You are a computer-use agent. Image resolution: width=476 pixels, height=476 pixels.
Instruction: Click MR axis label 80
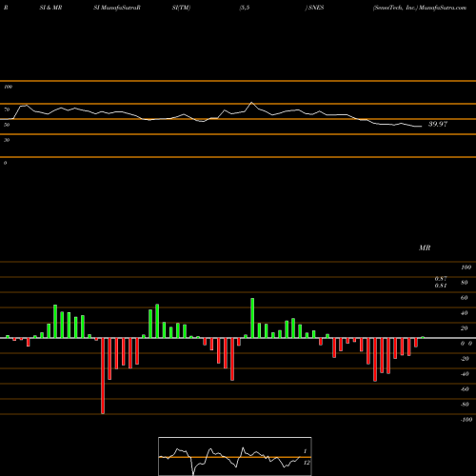465,283
